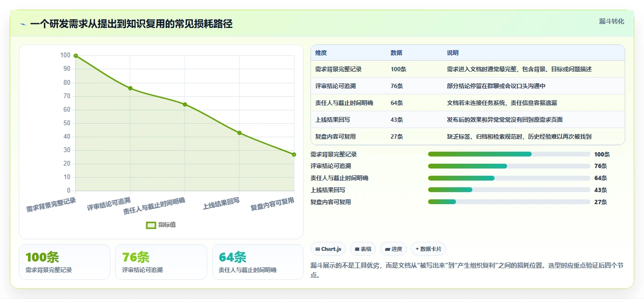
Task: Click the footer note starting 漏斗展示的不是工具优劣
Action: (x=467, y=271)
